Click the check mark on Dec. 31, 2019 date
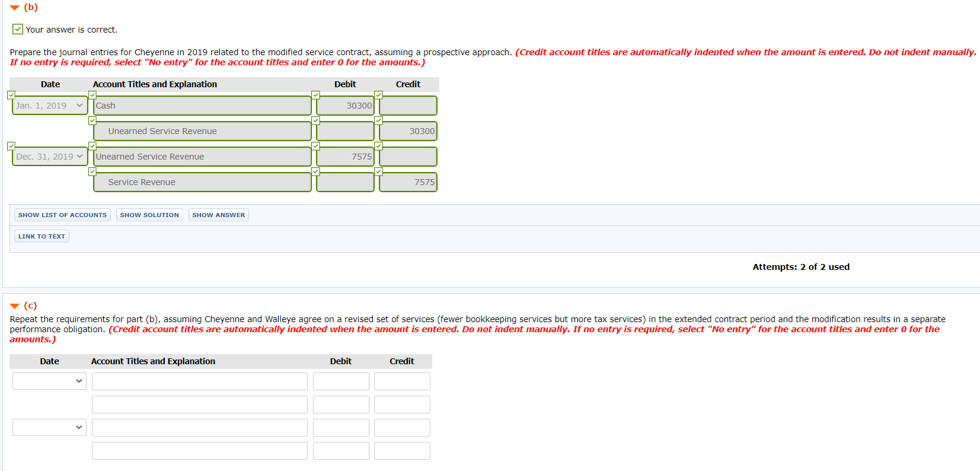Viewport: 980px width, 471px height. [x=11, y=146]
